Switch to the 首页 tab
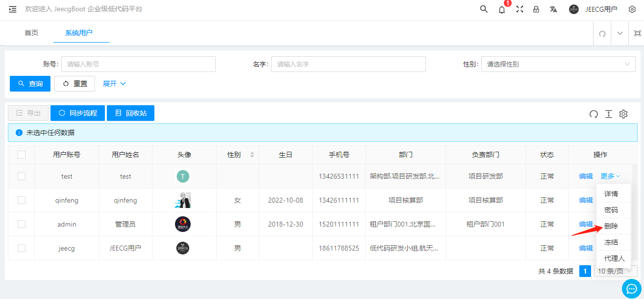 pos(30,33)
